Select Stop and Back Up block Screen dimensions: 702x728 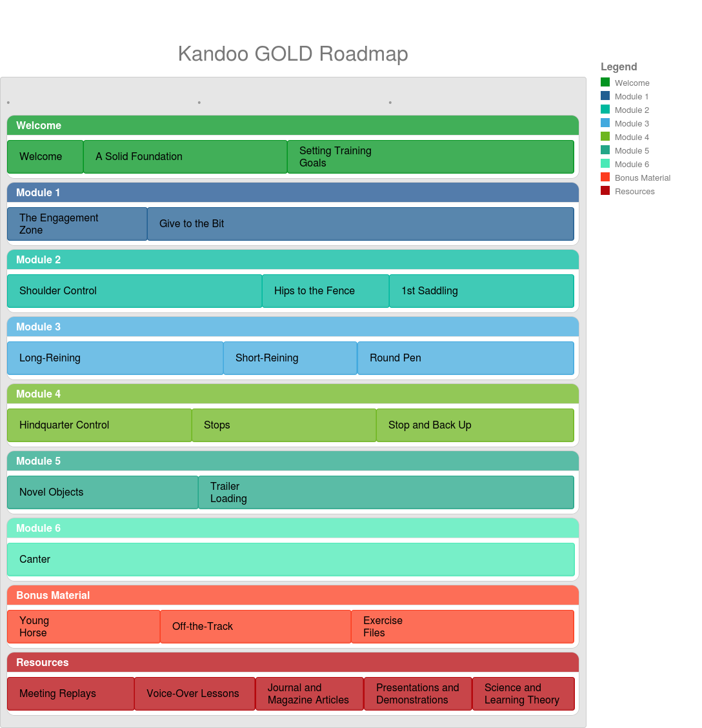point(476,425)
